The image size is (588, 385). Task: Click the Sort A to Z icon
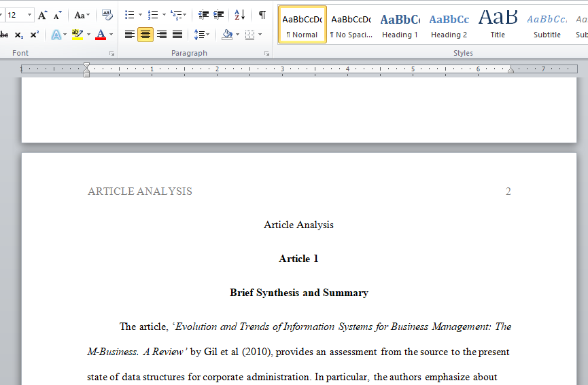240,15
